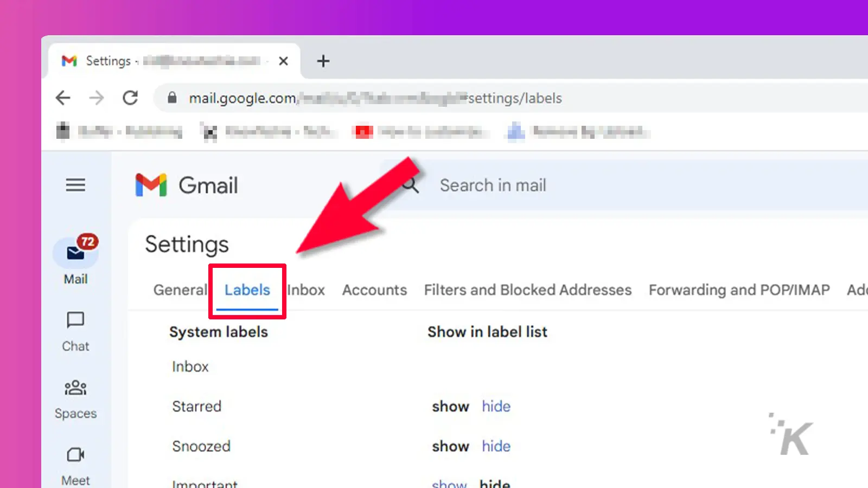This screenshot has height=488, width=868.
Task: Open the first blurred bookmark in bookmarks bar
Action: (120, 131)
